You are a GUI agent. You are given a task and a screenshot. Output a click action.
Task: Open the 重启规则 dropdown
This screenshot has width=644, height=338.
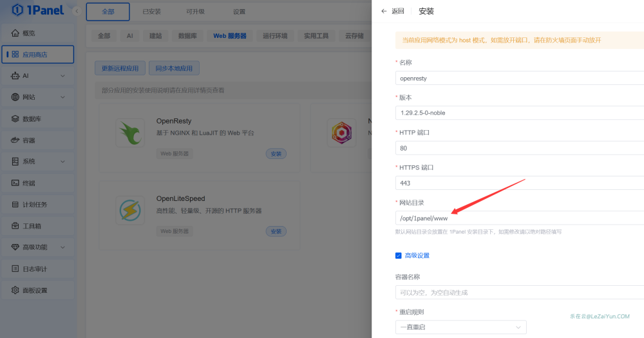tap(461, 327)
